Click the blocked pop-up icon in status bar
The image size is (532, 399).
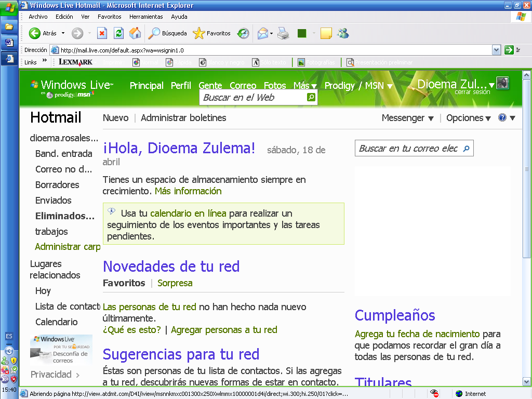click(434, 394)
